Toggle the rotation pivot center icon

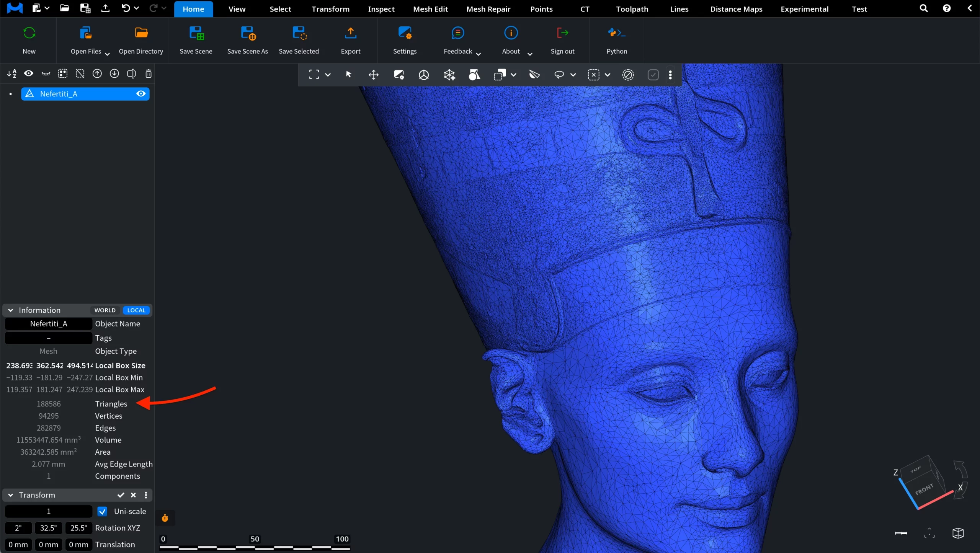(929, 533)
